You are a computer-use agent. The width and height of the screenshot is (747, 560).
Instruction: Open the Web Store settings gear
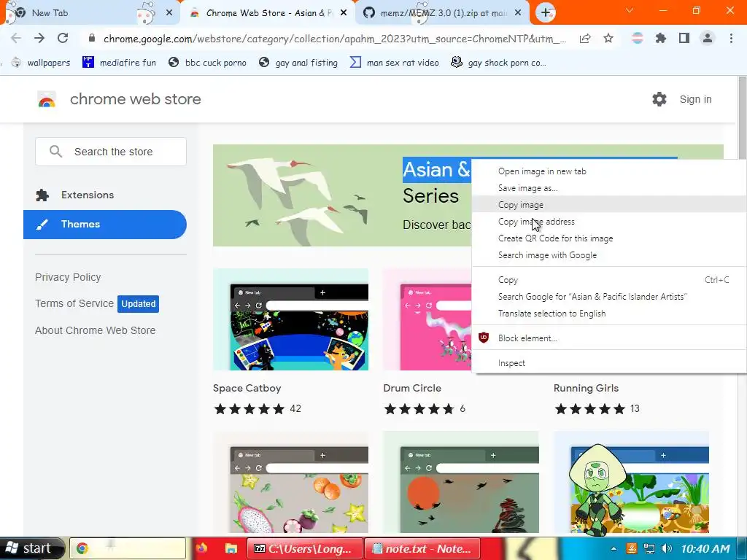[x=659, y=99]
